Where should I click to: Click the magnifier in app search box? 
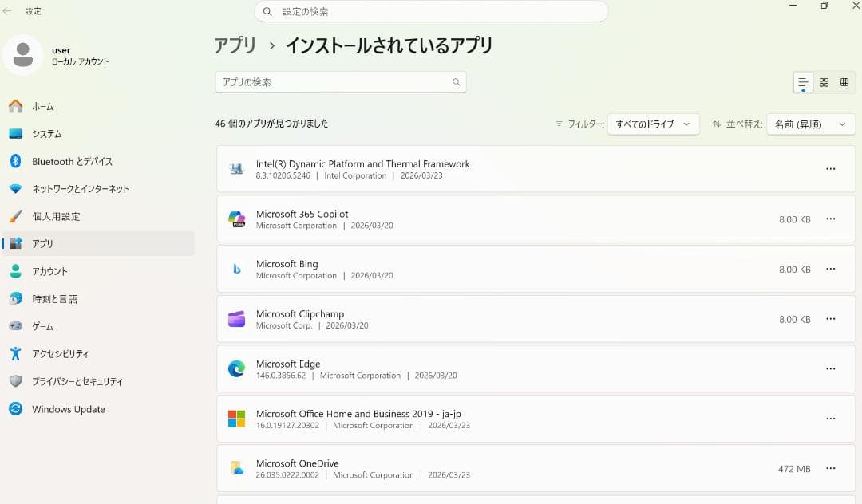click(456, 82)
